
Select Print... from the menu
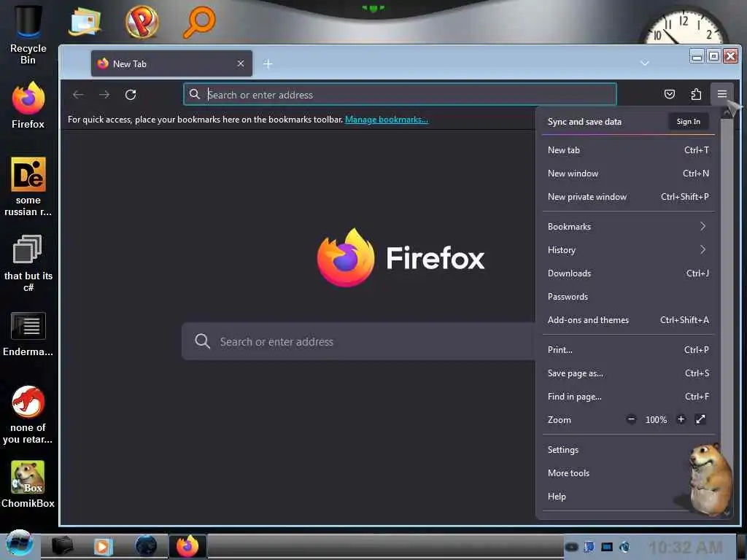[x=628, y=350]
